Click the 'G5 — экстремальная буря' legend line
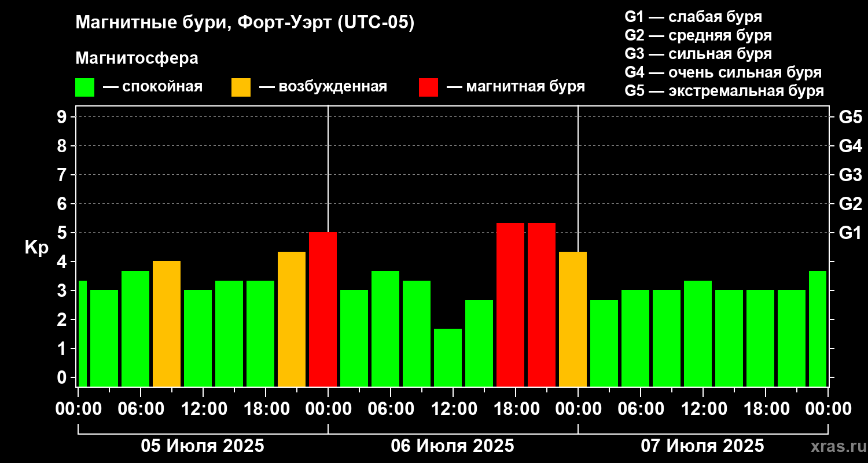 click(x=724, y=91)
